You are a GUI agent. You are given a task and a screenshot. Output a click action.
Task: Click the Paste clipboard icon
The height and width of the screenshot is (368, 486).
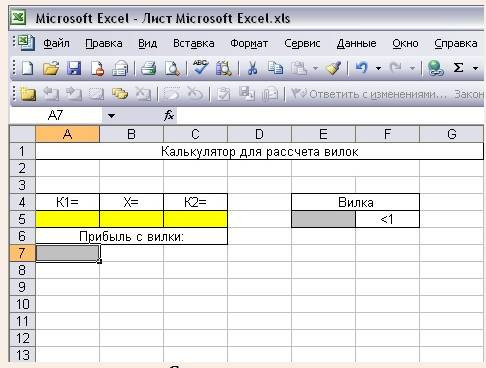(299, 68)
